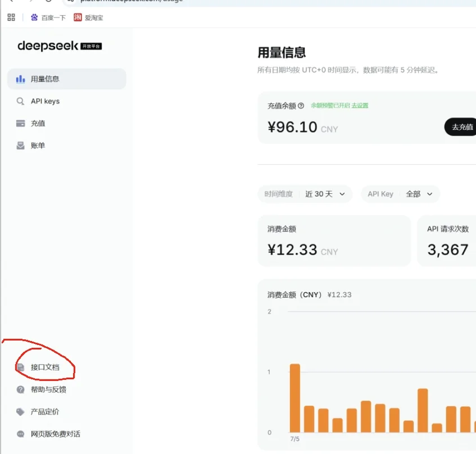Click the chat bubble icon beside 网页版免费对话

click(x=20, y=434)
